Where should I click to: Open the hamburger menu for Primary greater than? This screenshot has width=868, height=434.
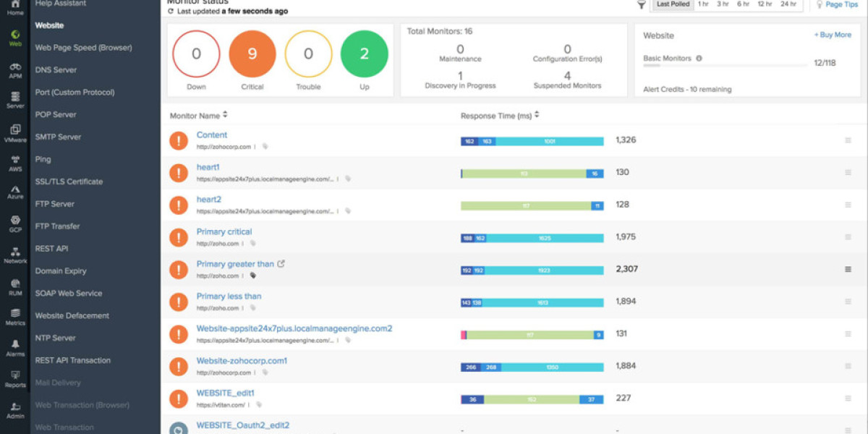tap(846, 269)
